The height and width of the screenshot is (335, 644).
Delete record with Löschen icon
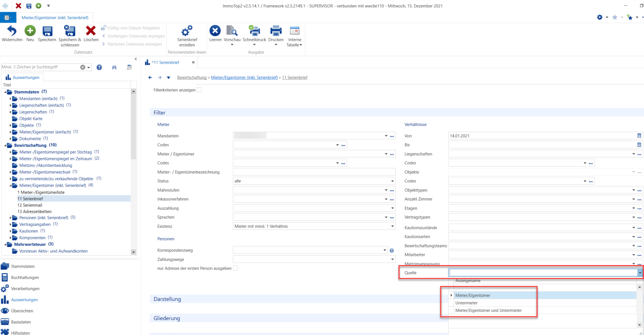pyautogui.click(x=91, y=31)
